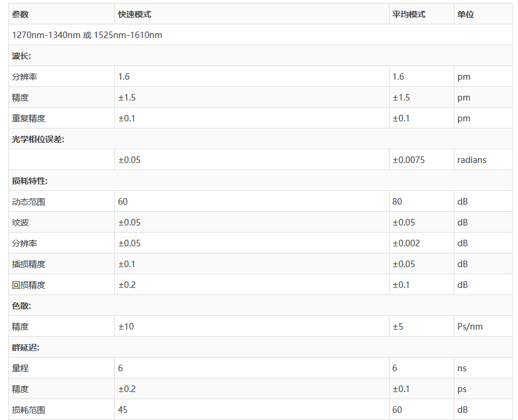The height and width of the screenshot is (420, 518).
Task: Click the 损耗特性: section heading
Action: click(30, 181)
